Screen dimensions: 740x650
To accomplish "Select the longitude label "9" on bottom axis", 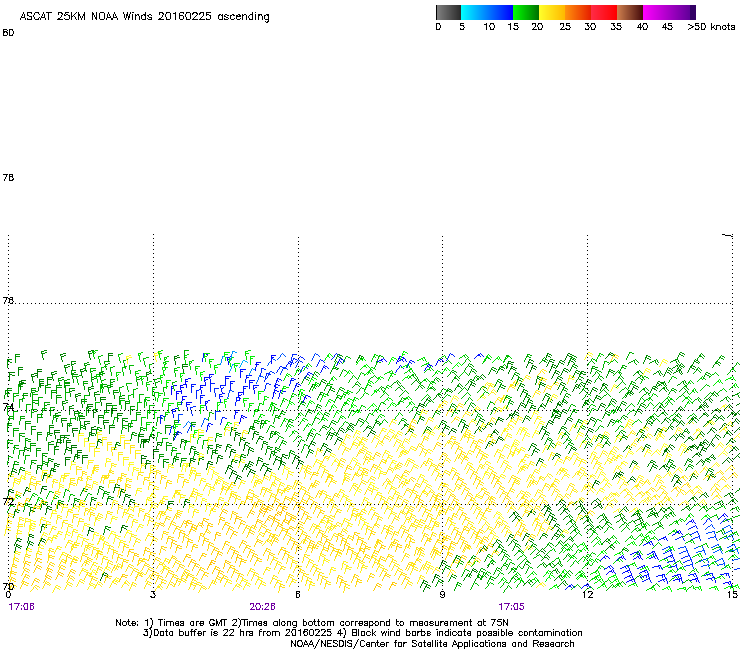I will [442, 594].
